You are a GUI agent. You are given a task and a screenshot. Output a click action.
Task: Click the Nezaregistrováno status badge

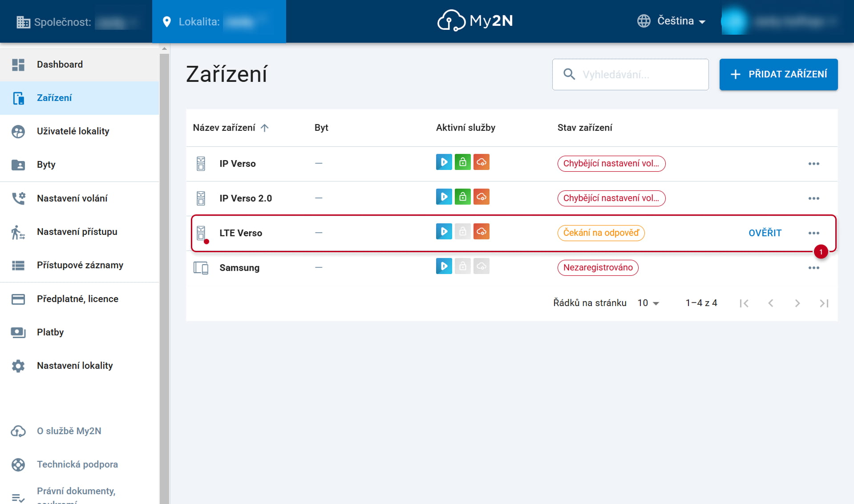598,268
